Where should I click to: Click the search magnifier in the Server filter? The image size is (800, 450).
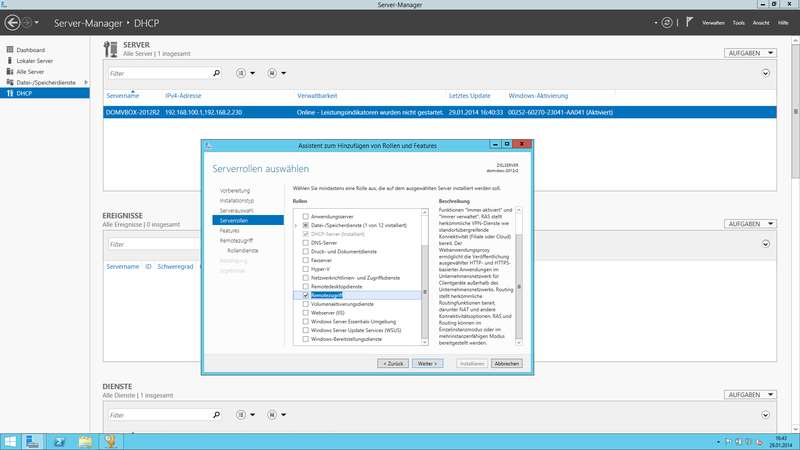click(x=216, y=73)
